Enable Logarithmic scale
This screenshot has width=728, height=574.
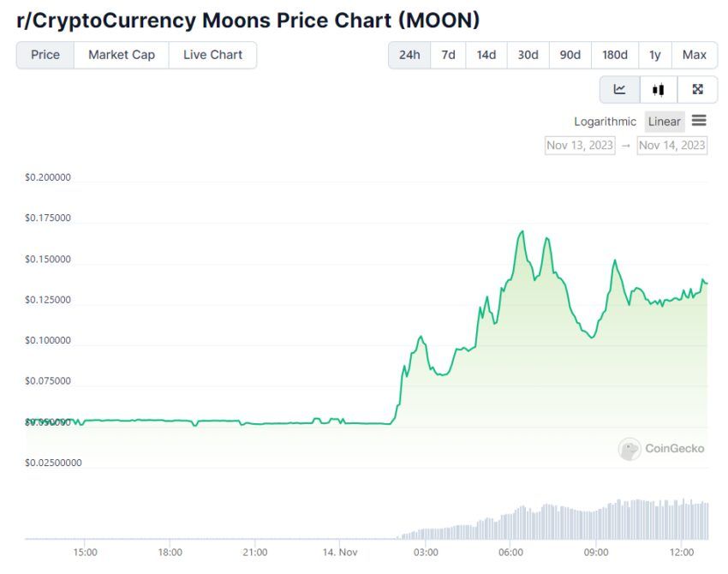[x=605, y=122]
